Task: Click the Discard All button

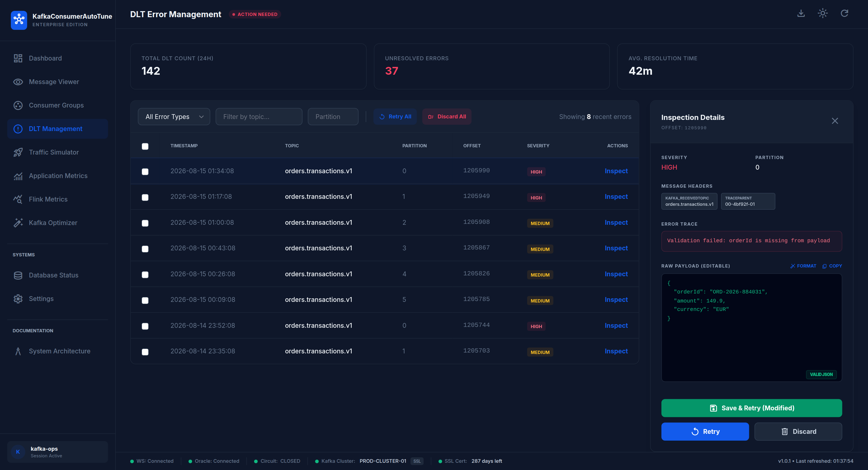Action: [x=446, y=117]
